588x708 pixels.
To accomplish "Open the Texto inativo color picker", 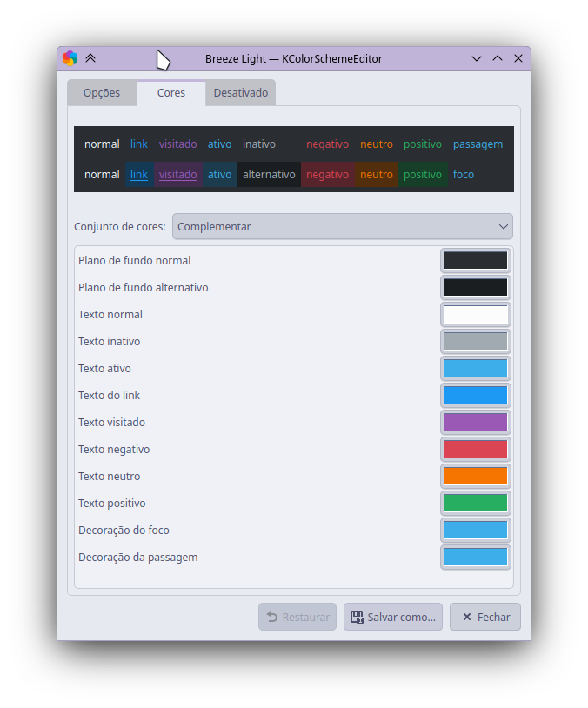I will tap(476, 341).
